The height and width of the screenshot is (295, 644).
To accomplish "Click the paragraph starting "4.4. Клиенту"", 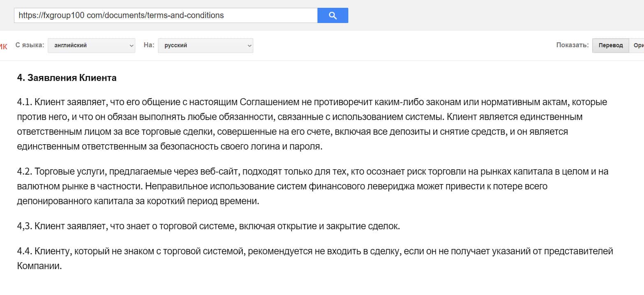I will (288, 251).
